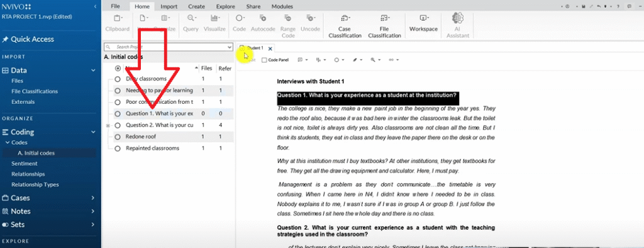Open the Clipboard ribbon button
Image resolution: width=644 pixels, height=248 pixels.
coord(118,23)
